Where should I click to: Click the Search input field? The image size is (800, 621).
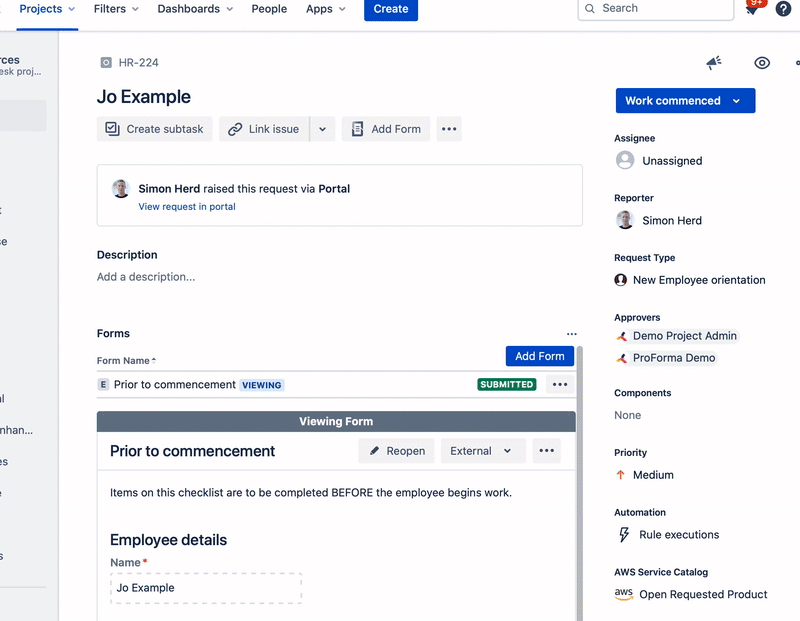656,9
